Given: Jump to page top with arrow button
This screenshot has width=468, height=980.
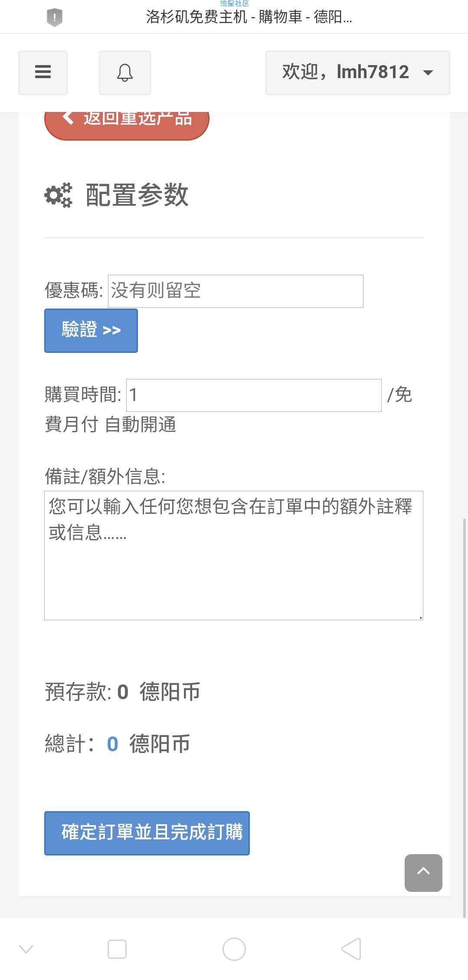Looking at the screenshot, I should tap(423, 873).
